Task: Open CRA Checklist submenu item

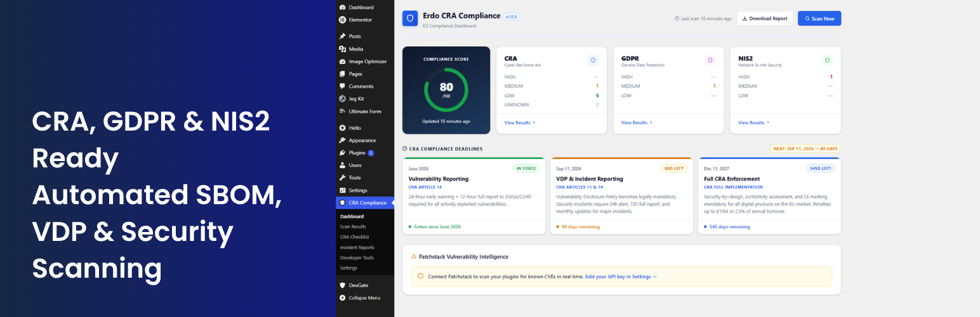Action: point(354,237)
